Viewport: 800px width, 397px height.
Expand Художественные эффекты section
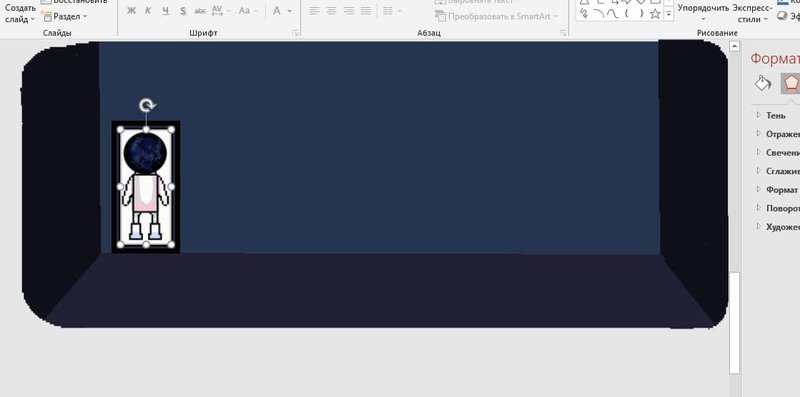(778, 227)
